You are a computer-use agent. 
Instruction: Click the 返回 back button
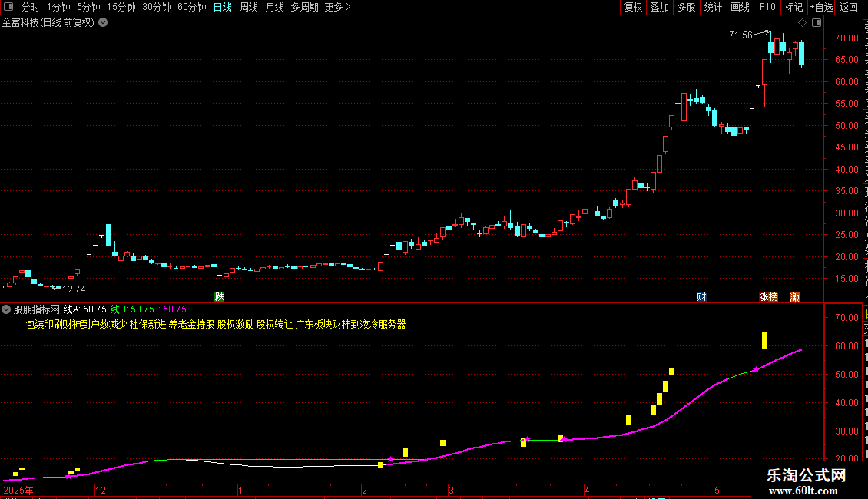coord(849,7)
